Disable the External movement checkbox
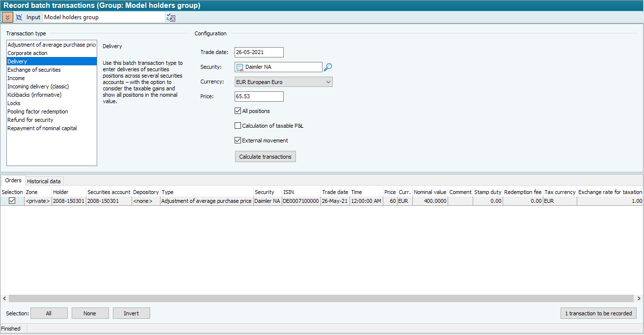Screen dimensions: 644x335 point(238,140)
